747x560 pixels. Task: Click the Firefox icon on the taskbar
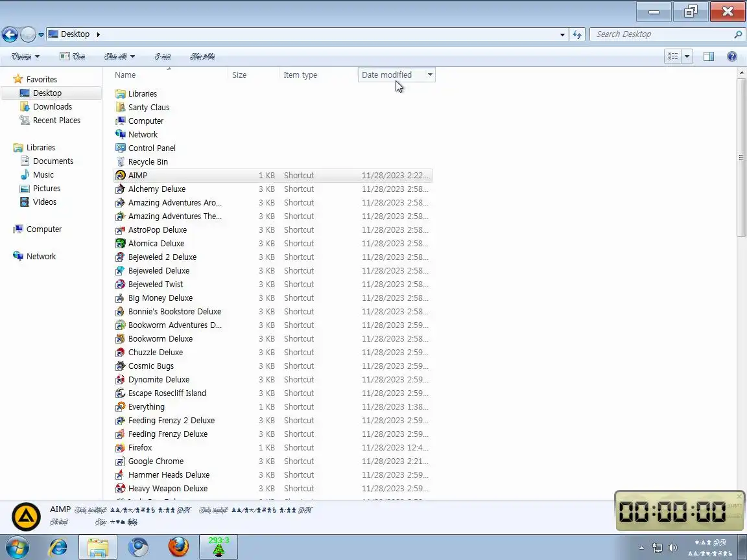coord(179,548)
